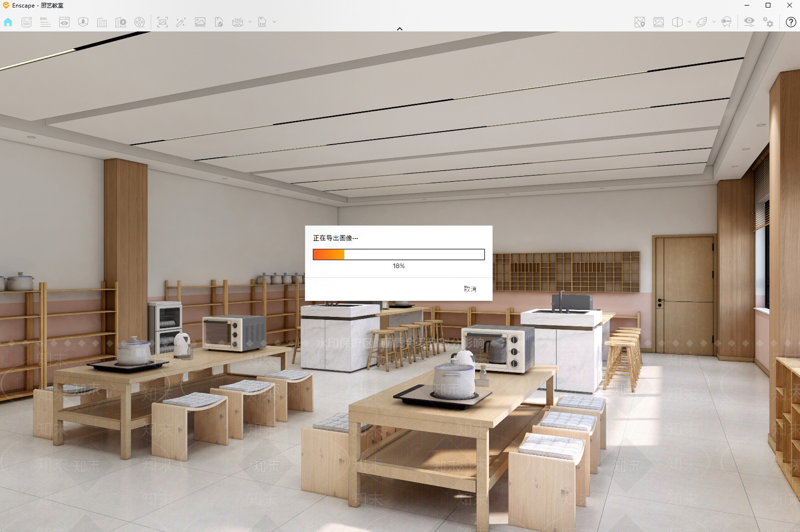Click the projection view mode icon

click(x=677, y=22)
